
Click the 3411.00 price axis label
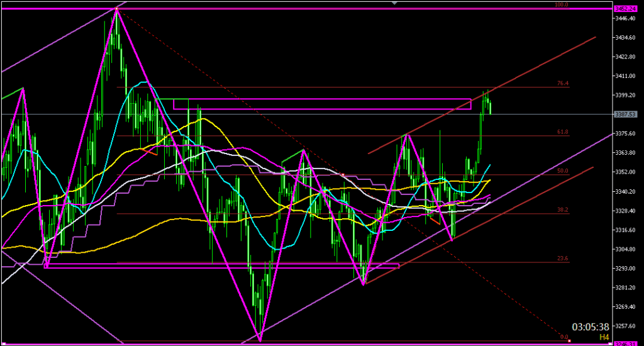tap(625, 76)
